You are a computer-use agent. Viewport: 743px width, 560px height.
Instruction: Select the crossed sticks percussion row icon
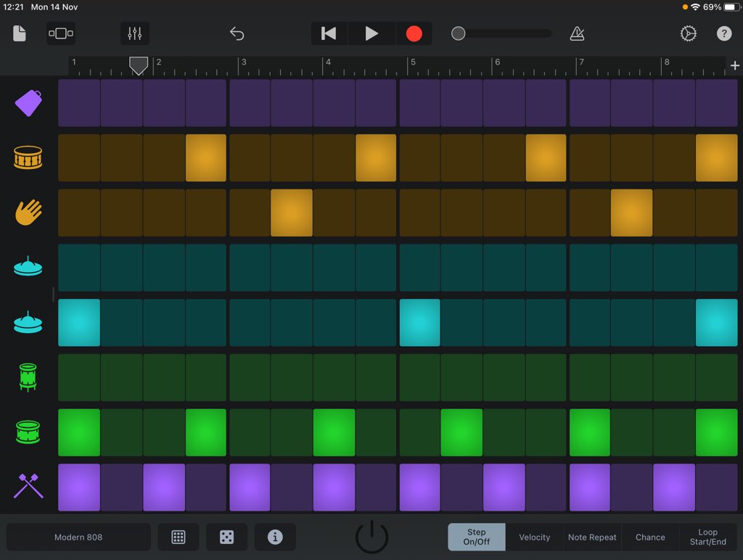[x=28, y=487]
